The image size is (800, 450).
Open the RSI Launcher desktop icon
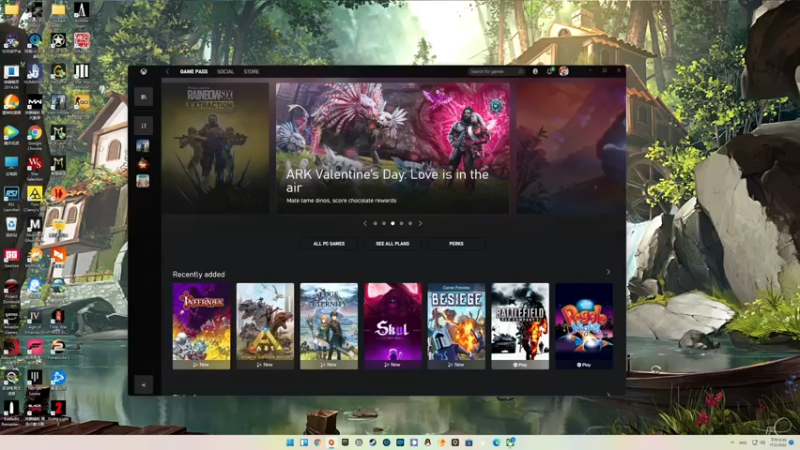11,198
